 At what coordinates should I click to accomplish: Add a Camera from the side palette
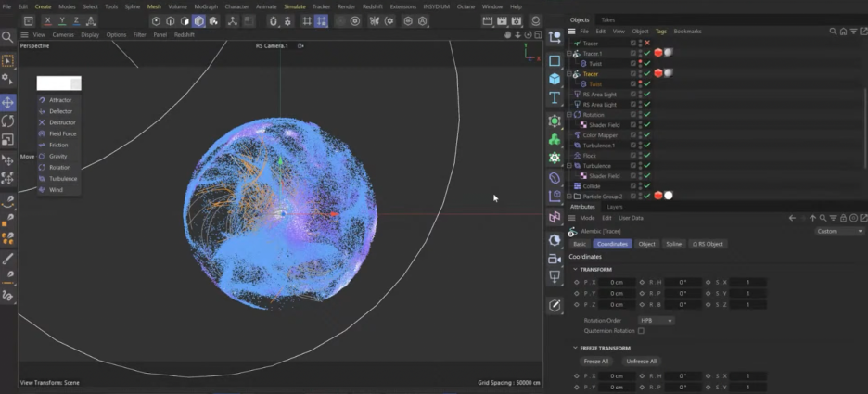(555, 259)
